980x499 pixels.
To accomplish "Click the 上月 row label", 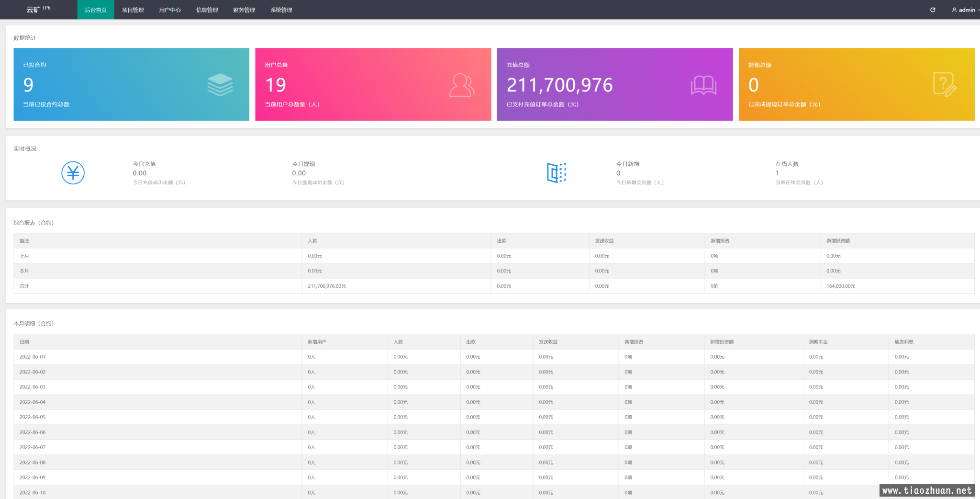I will point(24,256).
